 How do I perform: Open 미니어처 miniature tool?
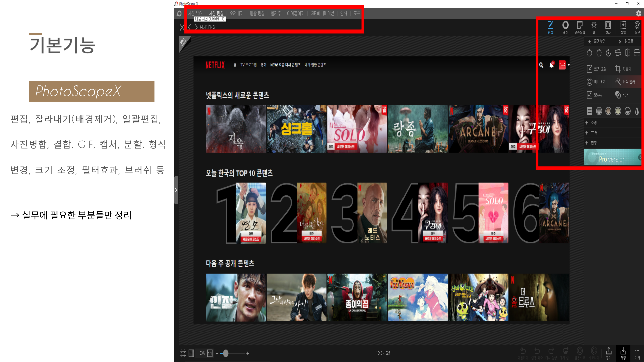click(x=596, y=82)
